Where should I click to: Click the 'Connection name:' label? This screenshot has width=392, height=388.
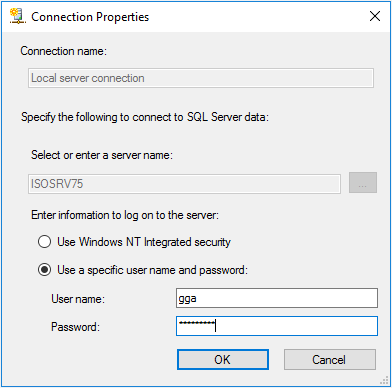63,51
